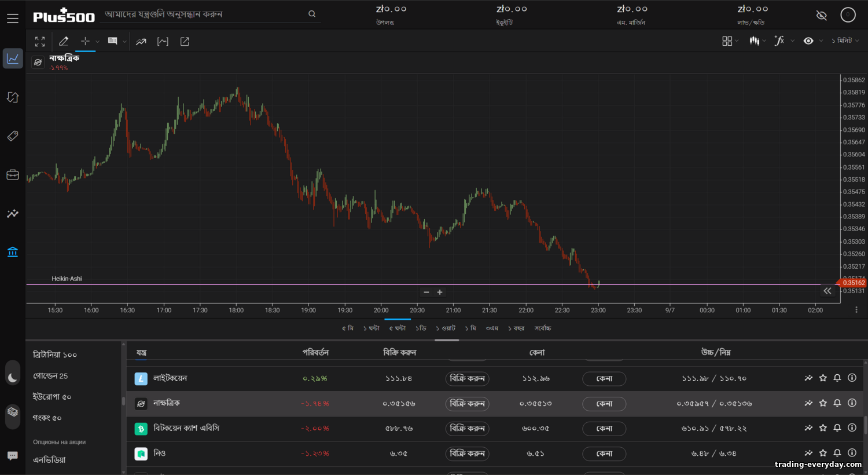Screen dimensions: 868x475
Task: Select the ১ ঘন্টা time range tab
Action: click(x=372, y=328)
